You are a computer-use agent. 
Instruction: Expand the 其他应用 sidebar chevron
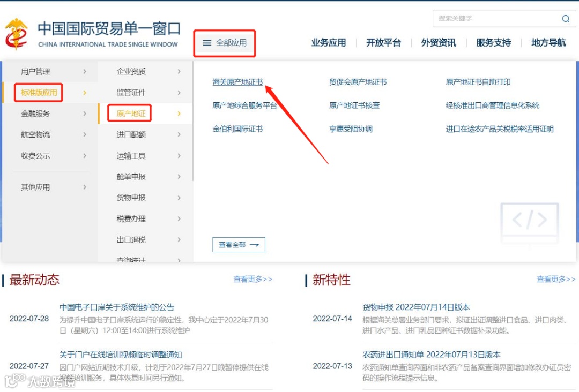click(x=86, y=187)
